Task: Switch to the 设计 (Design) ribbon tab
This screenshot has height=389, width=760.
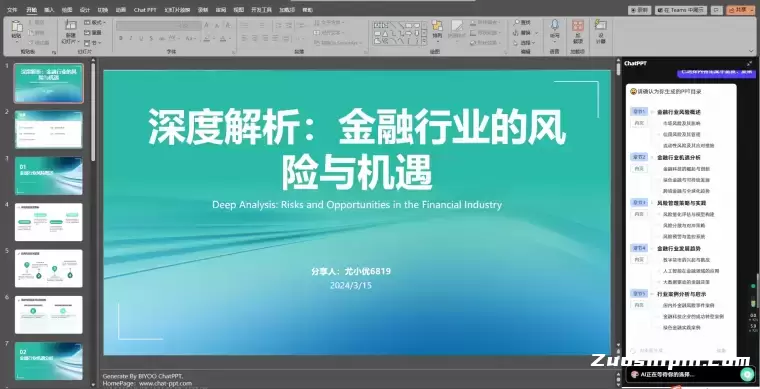Action: (x=85, y=10)
